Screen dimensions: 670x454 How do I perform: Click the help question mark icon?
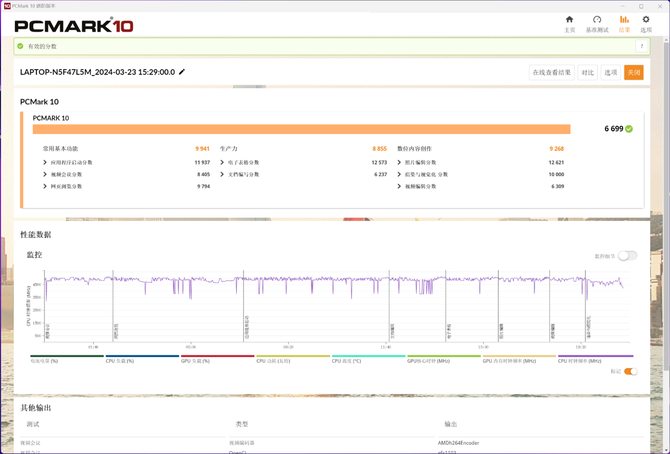644,46
